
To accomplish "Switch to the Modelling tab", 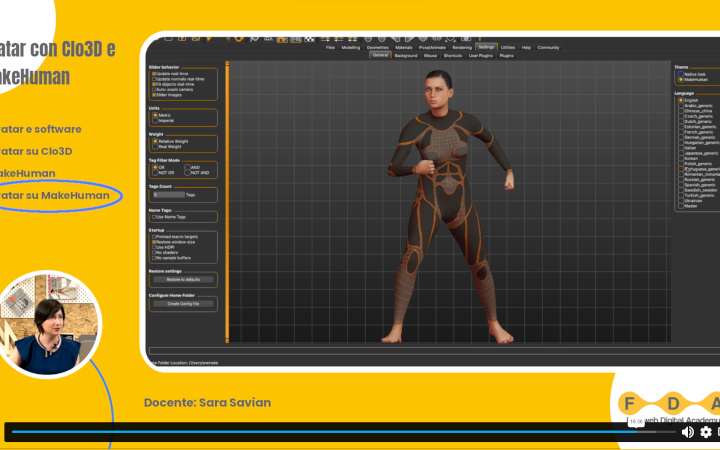I will 351,47.
